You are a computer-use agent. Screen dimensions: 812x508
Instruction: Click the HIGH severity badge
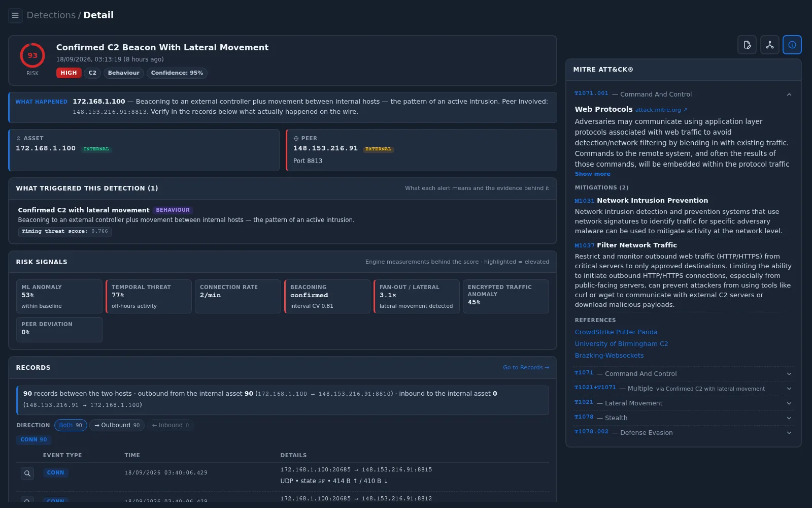(69, 73)
